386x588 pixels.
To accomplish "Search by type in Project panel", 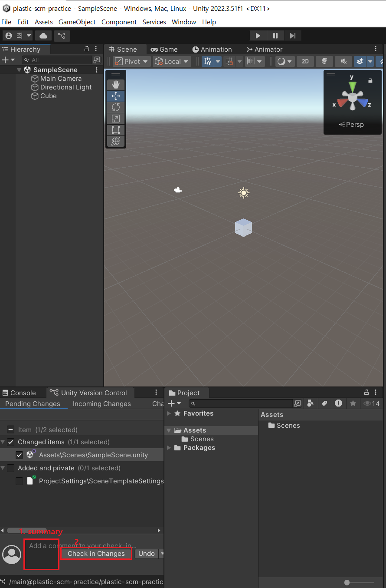I will coord(310,403).
